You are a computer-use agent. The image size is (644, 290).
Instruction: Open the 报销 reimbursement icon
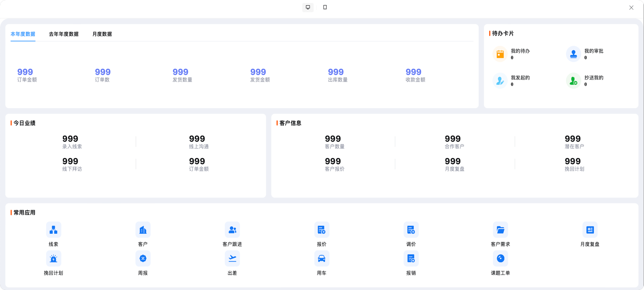click(x=411, y=259)
